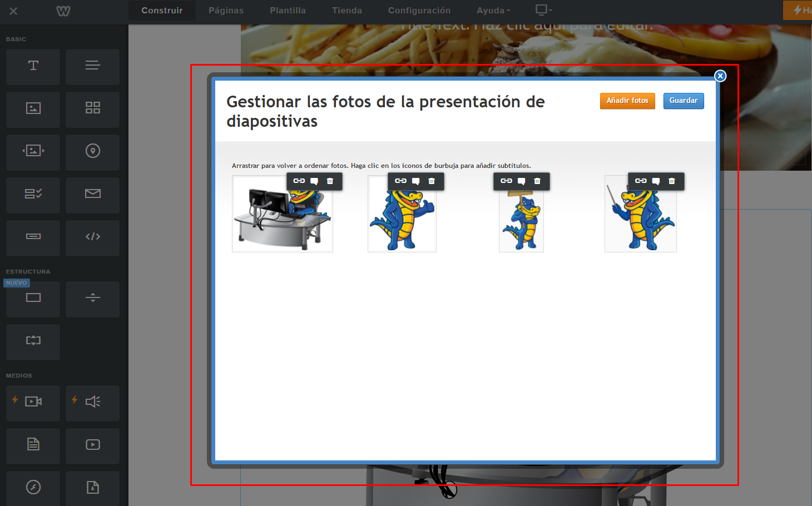This screenshot has height=506, width=812.
Task: Open the Páginas tab
Action: pos(226,11)
